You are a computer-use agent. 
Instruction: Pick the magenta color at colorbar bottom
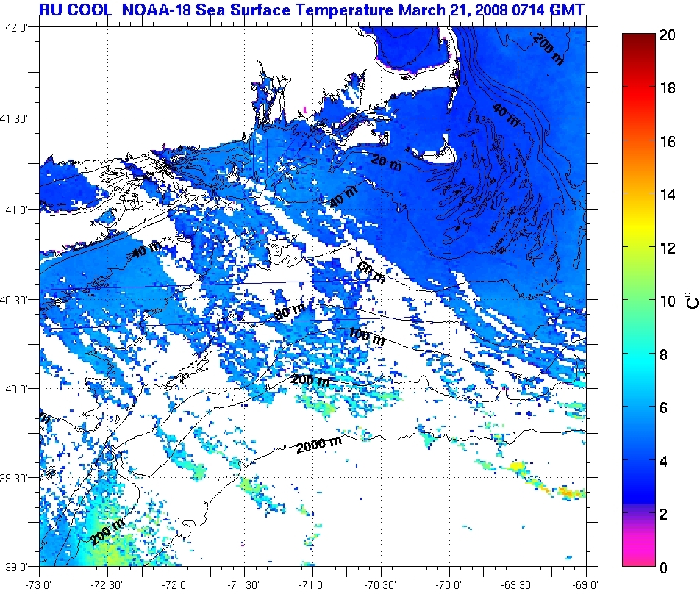[643, 555]
